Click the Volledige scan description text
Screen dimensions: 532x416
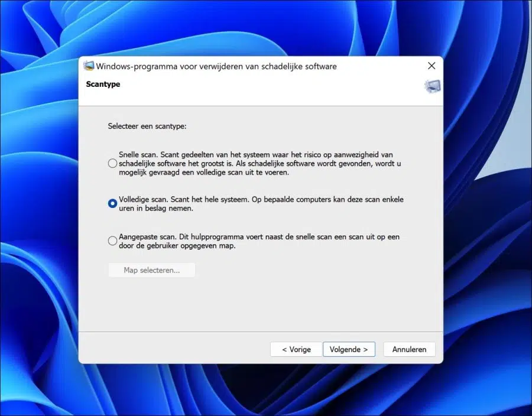(261, 204)
